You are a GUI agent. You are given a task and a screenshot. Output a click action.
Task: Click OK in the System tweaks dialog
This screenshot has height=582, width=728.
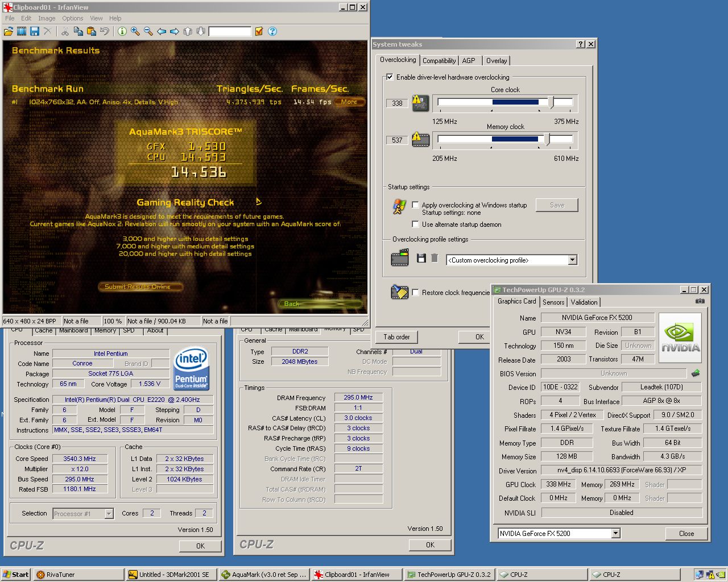coord(474,337)
